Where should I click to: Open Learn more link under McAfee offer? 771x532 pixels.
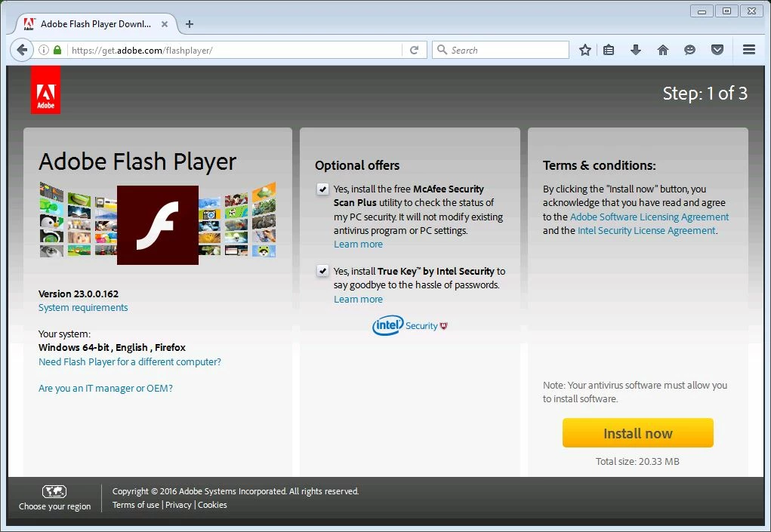358,244
